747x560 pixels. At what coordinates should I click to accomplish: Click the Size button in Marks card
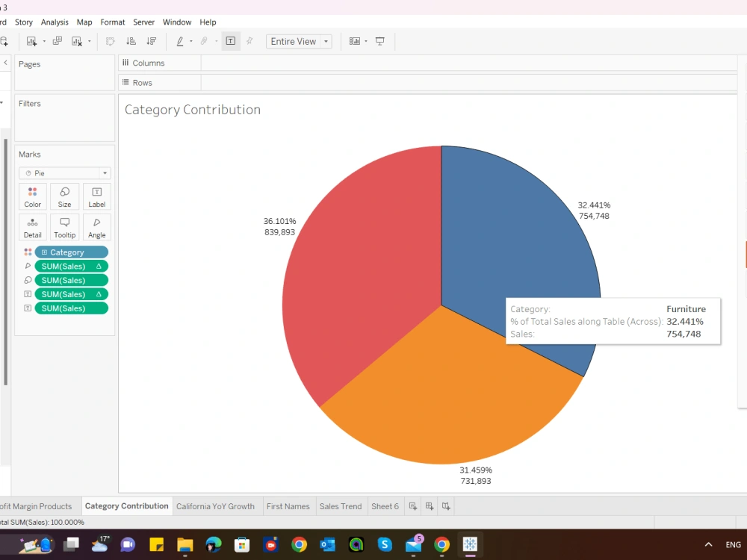[64, 196]
